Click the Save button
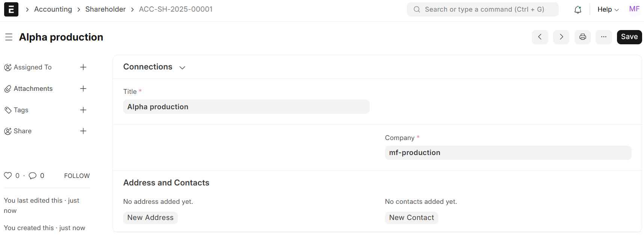 coord(629,37)
